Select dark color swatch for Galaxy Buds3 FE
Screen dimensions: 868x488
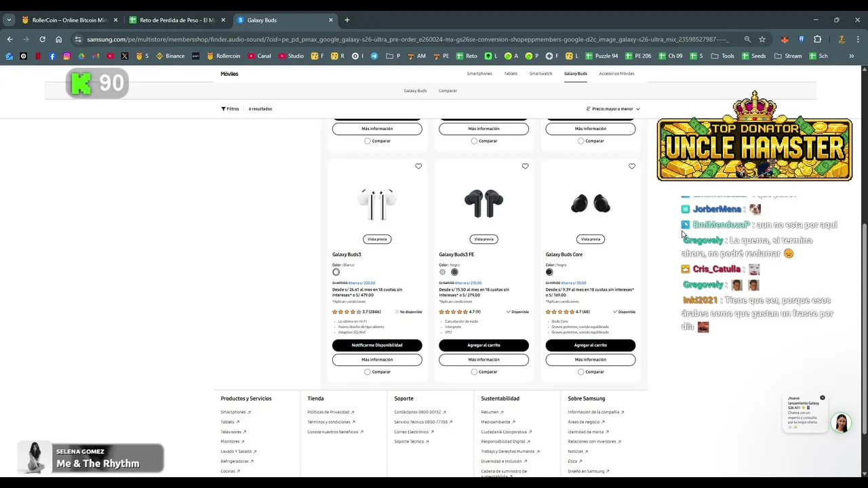454,272
